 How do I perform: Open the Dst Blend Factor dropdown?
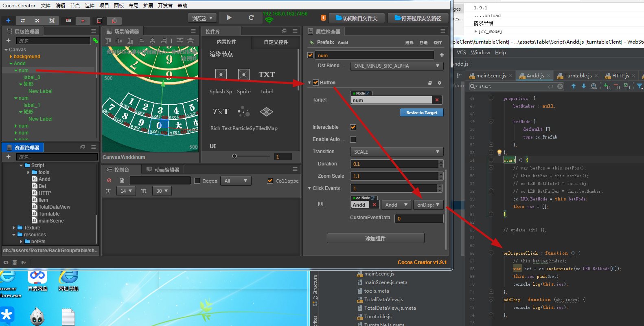pyautogui.click(x=397, y=66)
